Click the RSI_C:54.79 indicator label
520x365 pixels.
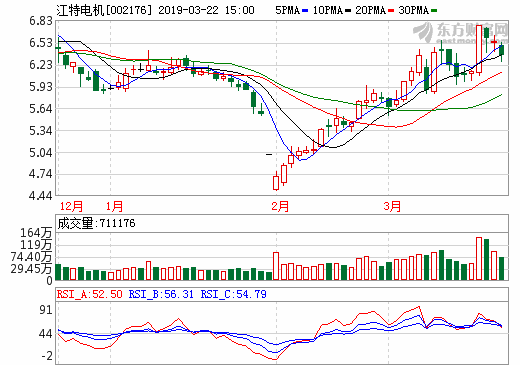tap(233, 294)
